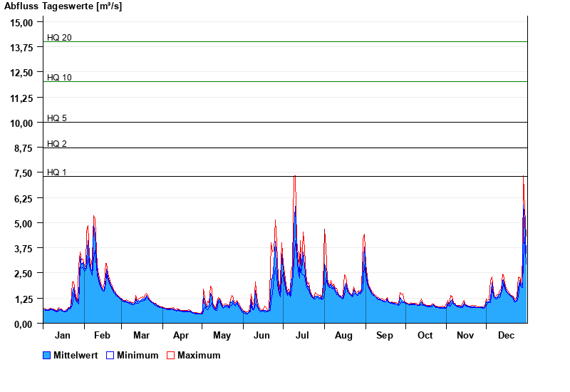Select the Feb month axis label
Screen dimensions: 570x392
102,336
